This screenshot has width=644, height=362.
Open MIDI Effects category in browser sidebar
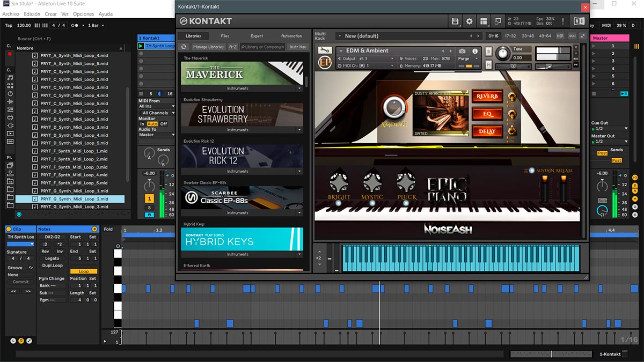[10, 109]
